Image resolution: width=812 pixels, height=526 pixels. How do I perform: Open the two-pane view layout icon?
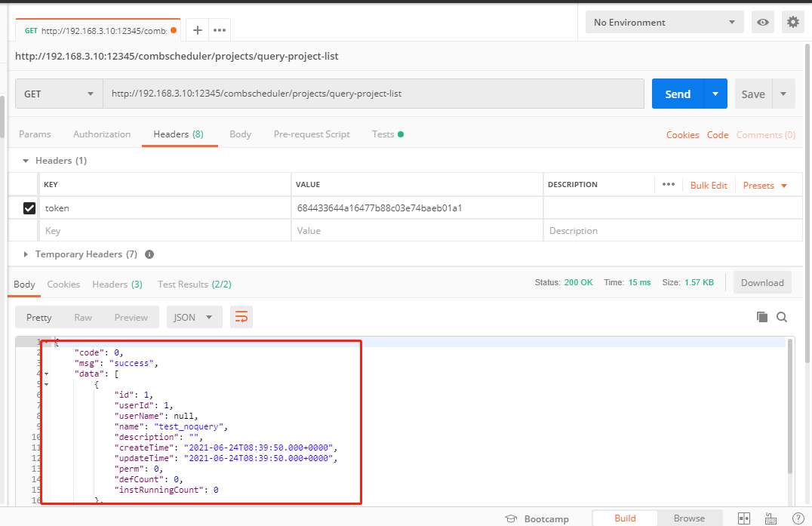pos(744,518)
